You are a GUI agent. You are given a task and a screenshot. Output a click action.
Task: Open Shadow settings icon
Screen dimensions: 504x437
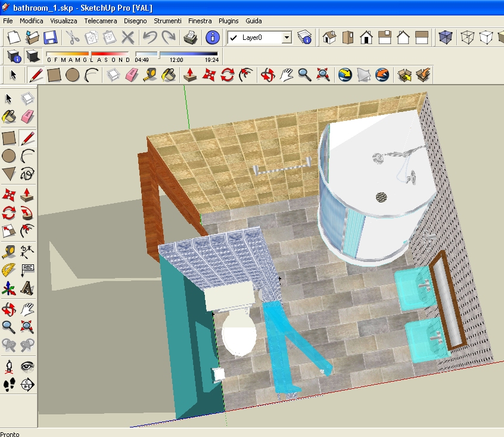[14, 56]
